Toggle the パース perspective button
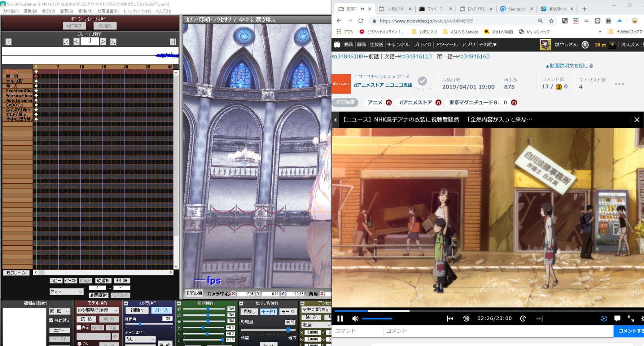This screenshot has height=346, width=644. [161, 310]
